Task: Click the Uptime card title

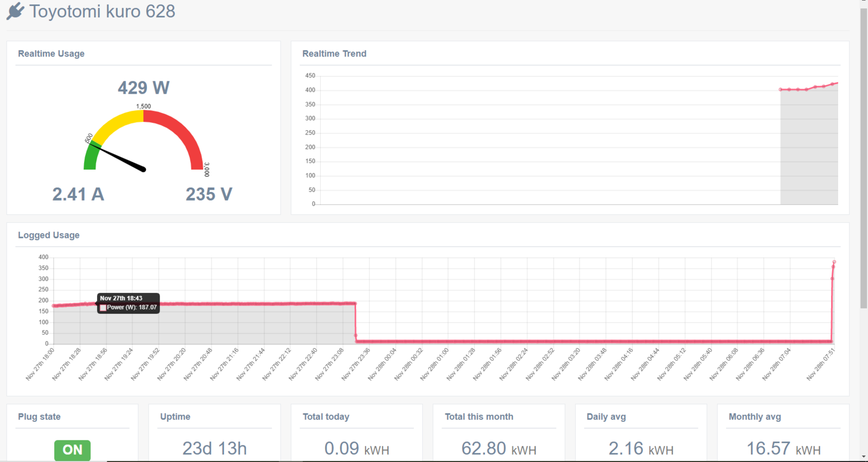Action: (175, 417)
